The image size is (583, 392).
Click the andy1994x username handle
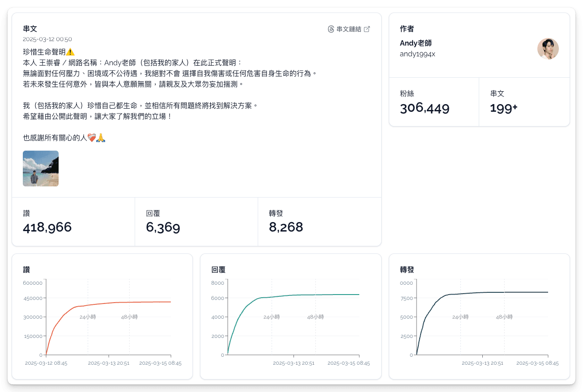pos(417,54)
